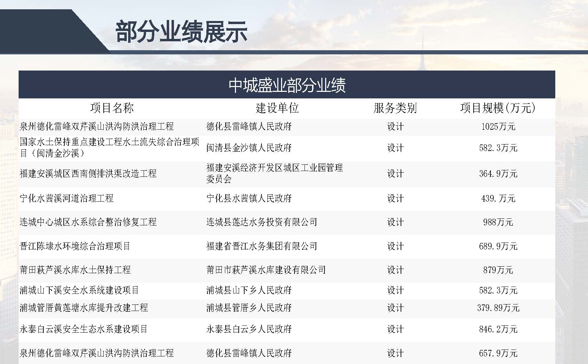Click the '689.9万元' cell
This screenshot has width=588, height=364.
pyautogui.click(x=498, y=246)
